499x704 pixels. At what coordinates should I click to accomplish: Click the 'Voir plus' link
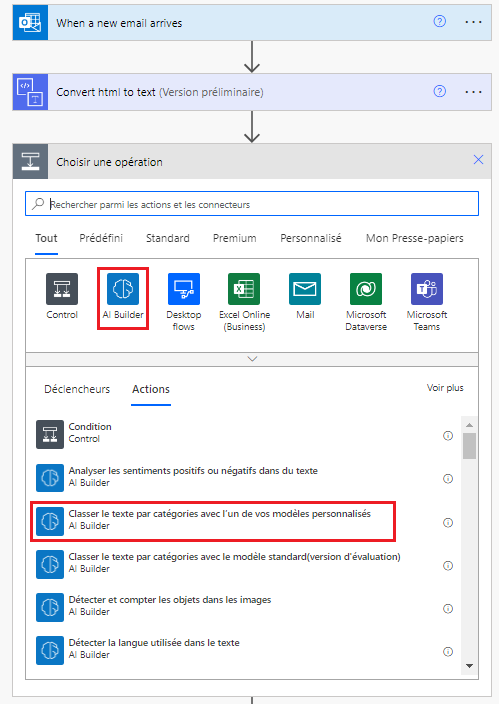coord(445,387)
